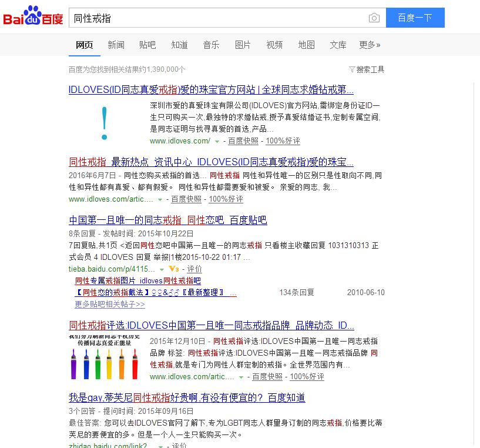Open the 同性戒指_最新热点_资讯中心 result title

(x=211, y=162)
